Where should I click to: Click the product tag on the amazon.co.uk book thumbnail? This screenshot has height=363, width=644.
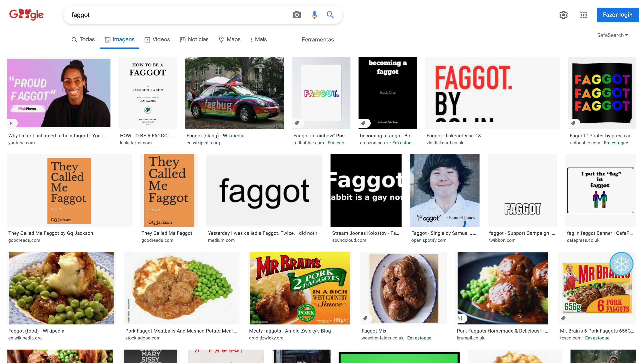click(x=364, y=123)
